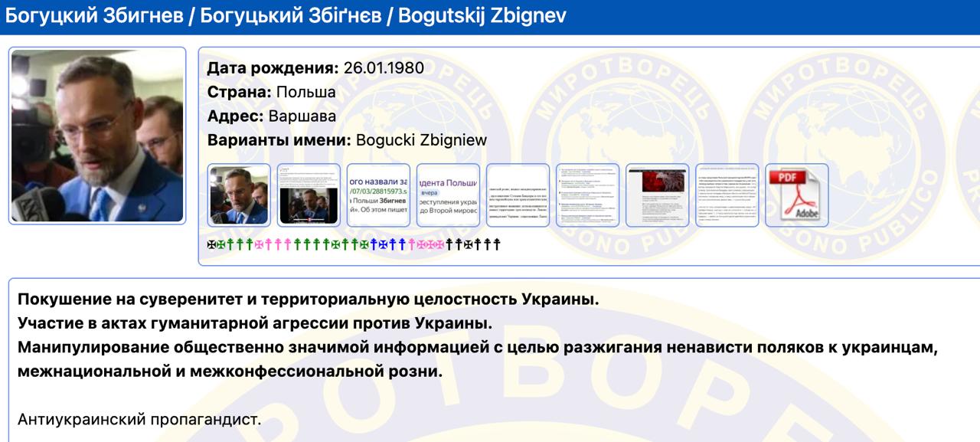
Task: Open the Adobe PDF attachment icon
Action: [x=796, y=195]
